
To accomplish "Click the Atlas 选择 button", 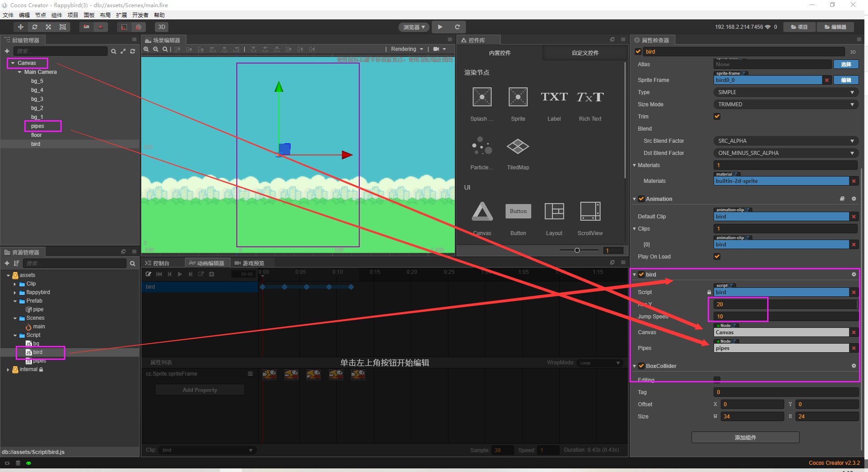I will click(x=846, y=64).
